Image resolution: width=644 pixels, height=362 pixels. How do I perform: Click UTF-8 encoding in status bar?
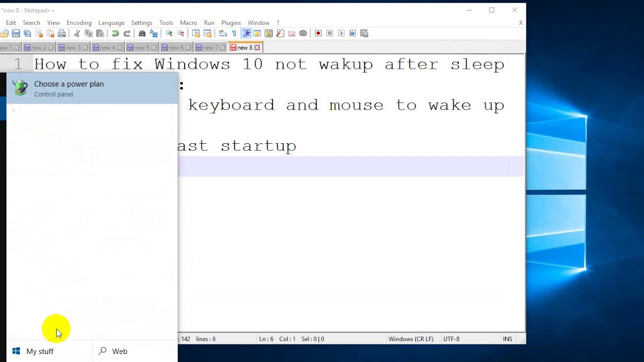(x=451, y=339)
